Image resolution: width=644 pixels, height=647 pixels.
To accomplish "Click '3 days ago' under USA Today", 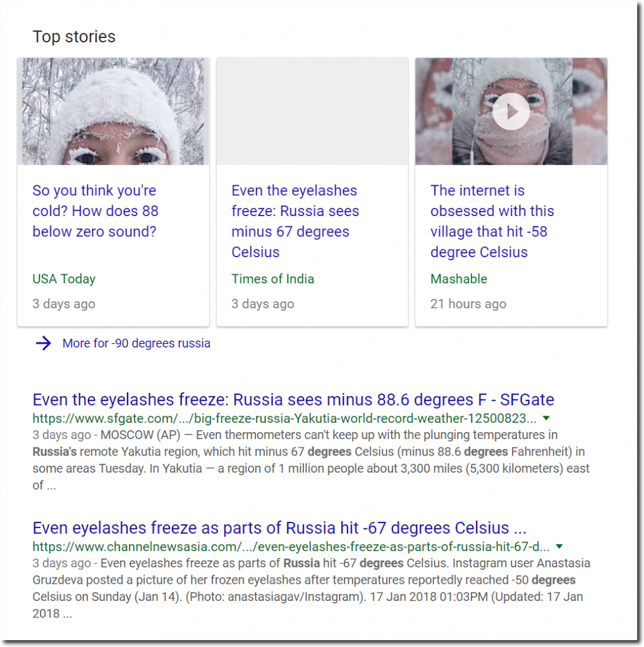I will click(x=64, y=304).
